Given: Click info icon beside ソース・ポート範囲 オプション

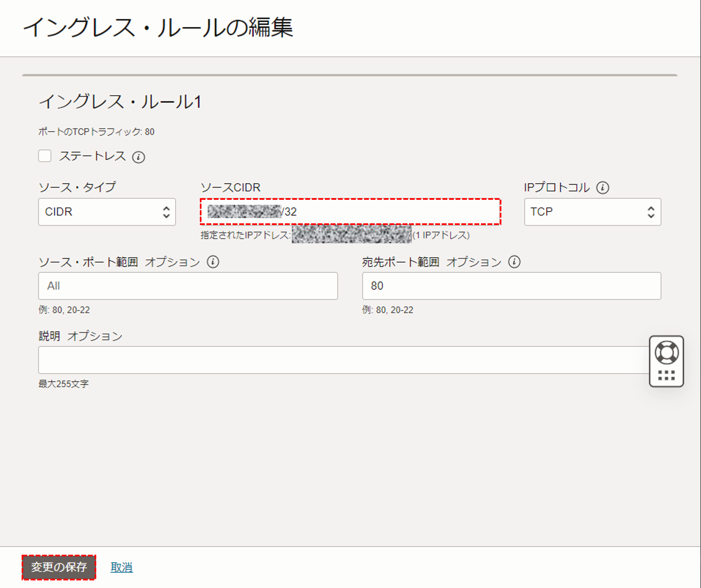Looking at the screenshot, I should point(213,262).
